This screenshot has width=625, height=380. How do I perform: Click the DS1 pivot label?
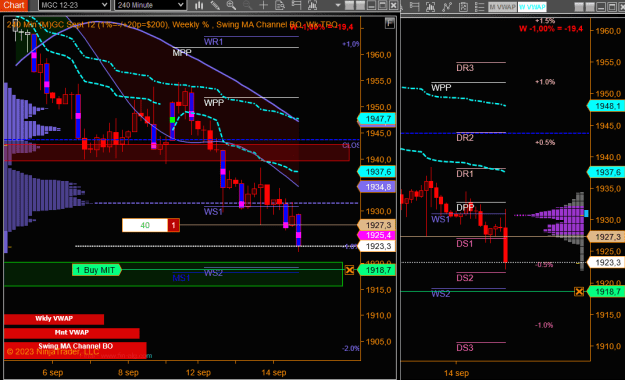pos(465,244)
